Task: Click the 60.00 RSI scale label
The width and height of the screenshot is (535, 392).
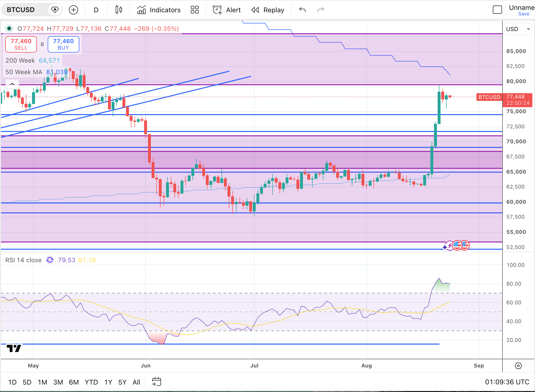Action: click(514, 302)
